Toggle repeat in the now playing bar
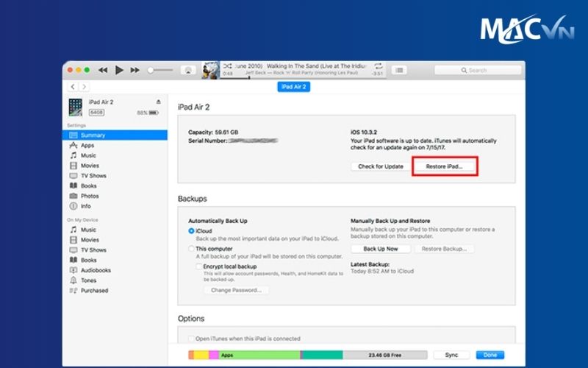 click(x=379, y=66)
